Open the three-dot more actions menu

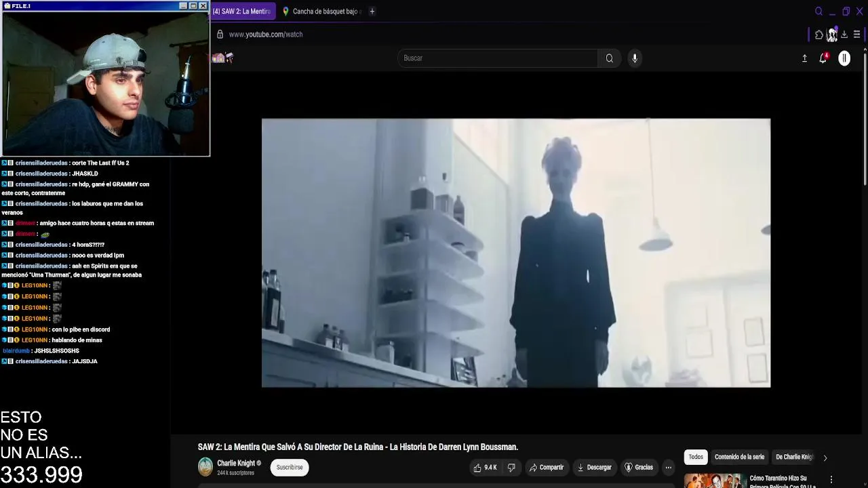coord(668,467)
